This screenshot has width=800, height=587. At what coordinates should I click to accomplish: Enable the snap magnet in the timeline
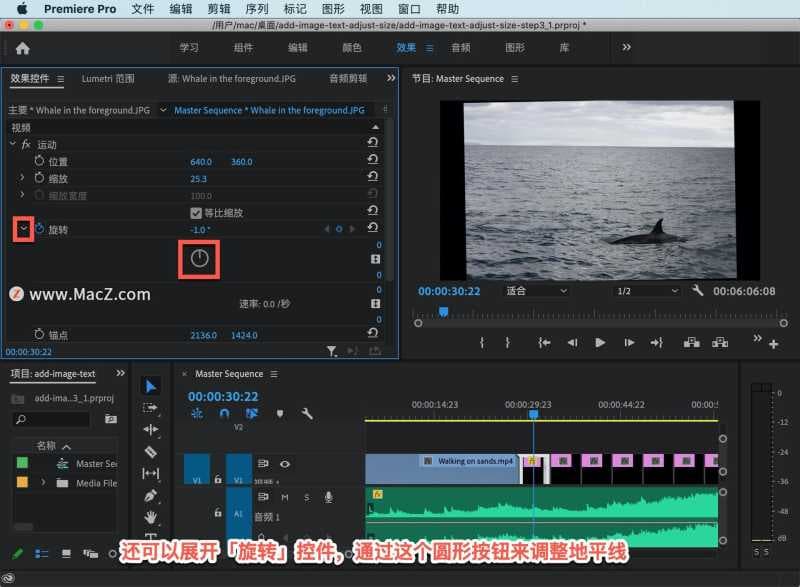223,413
